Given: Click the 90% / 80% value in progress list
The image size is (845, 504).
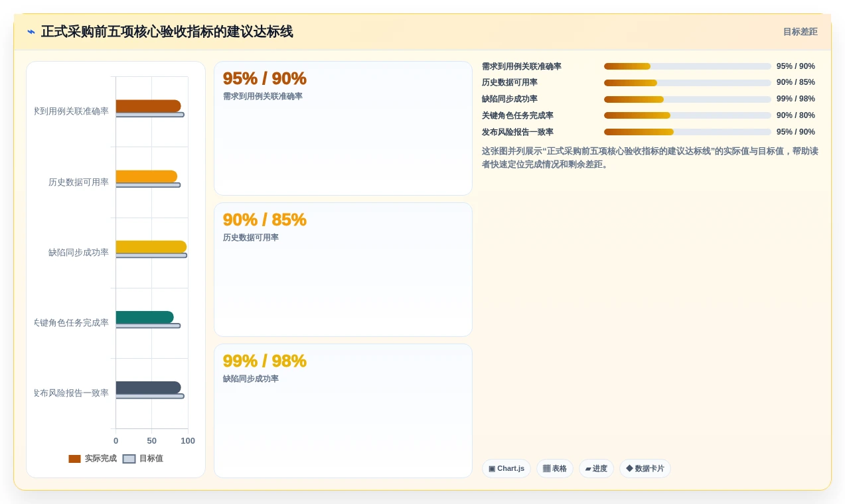Looking at the screenshot, I should point(796,115).
